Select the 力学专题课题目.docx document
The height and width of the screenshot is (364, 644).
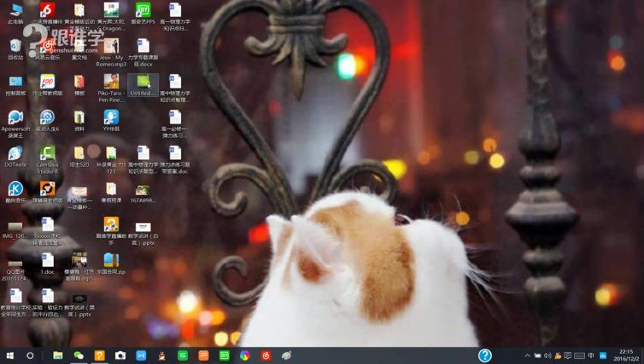tap(143, 52)
